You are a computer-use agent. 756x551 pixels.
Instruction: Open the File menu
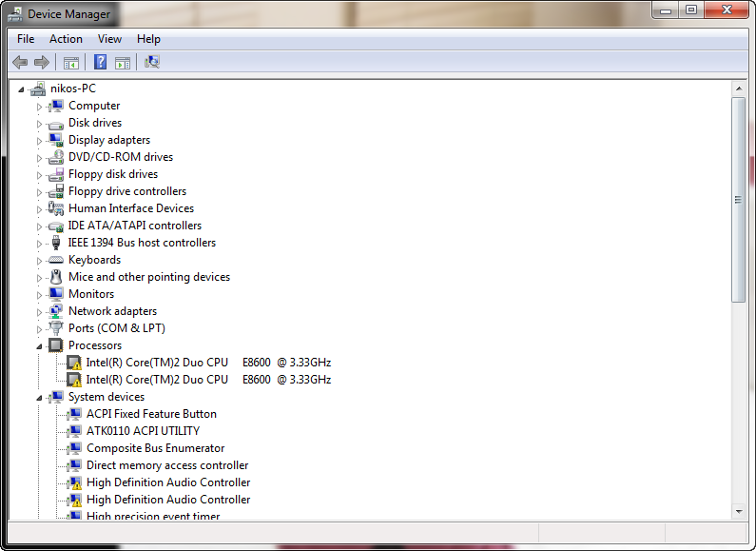[x=26, y=39]
